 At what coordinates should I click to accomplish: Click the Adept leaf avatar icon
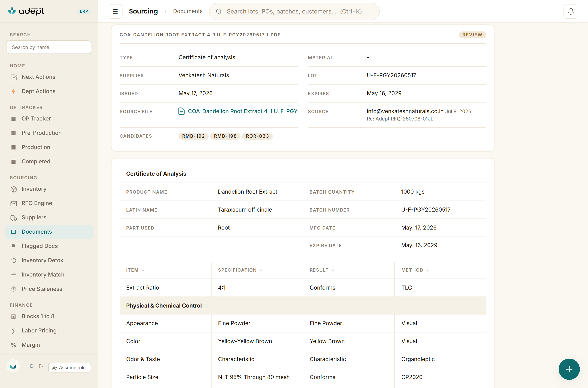click(x=13, y=366)
